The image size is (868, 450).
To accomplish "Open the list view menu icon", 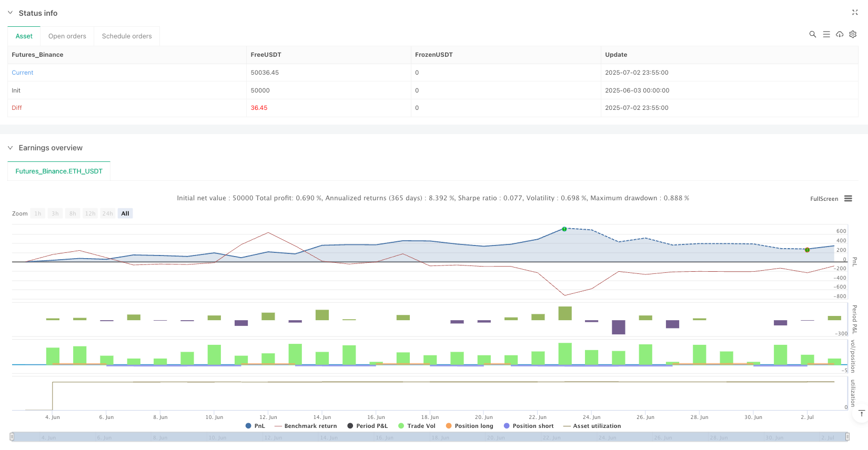I will (x=826, y=34).
